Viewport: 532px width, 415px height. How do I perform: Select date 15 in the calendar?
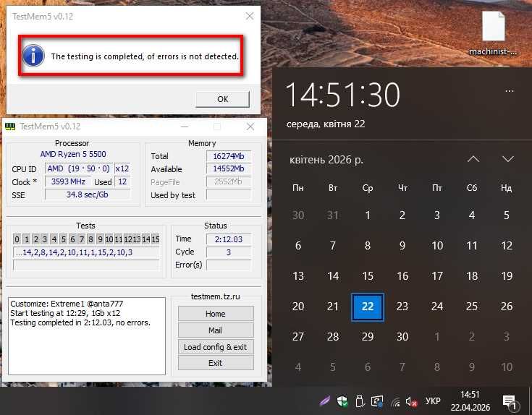coord(368,276)
